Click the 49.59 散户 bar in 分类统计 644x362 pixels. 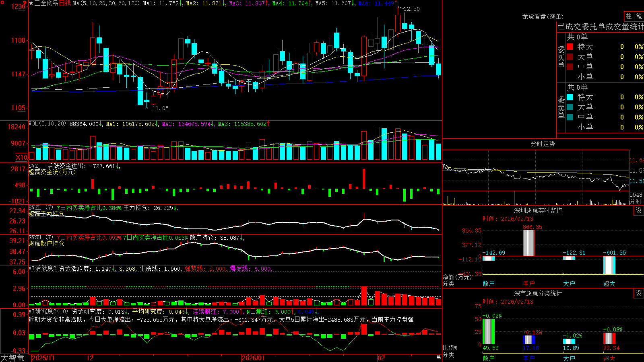click(489, 331)
